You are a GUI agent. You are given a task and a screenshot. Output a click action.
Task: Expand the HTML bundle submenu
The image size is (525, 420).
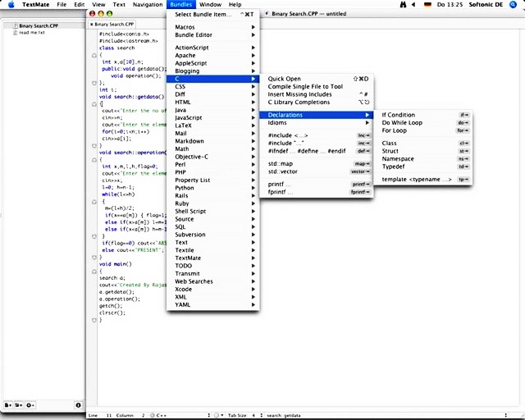pyautogui.click(x=213, y=103)
